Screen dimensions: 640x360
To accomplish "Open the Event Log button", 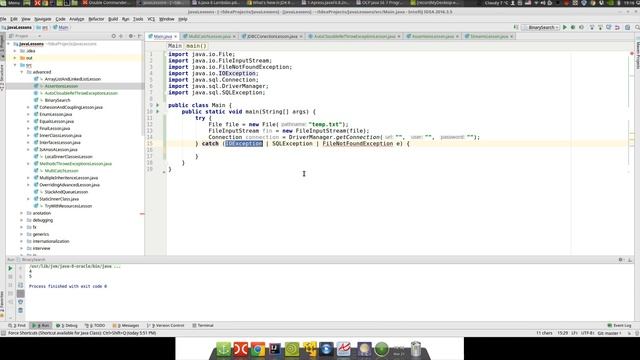I will point(620,325).
